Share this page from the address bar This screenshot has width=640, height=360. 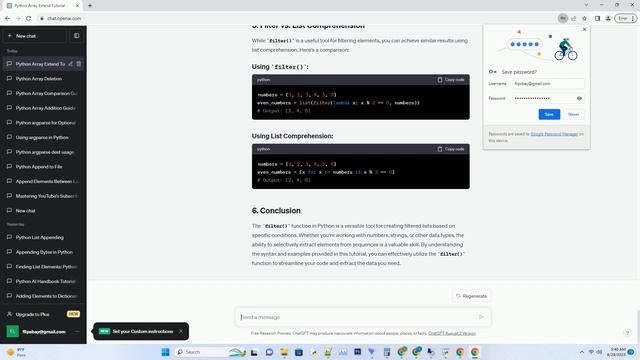(x=573, y=18)
